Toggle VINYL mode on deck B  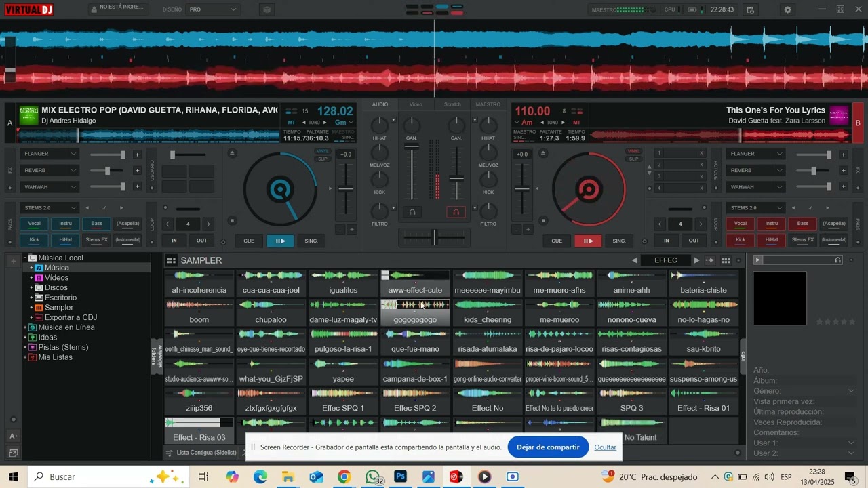tap(634, 151)
